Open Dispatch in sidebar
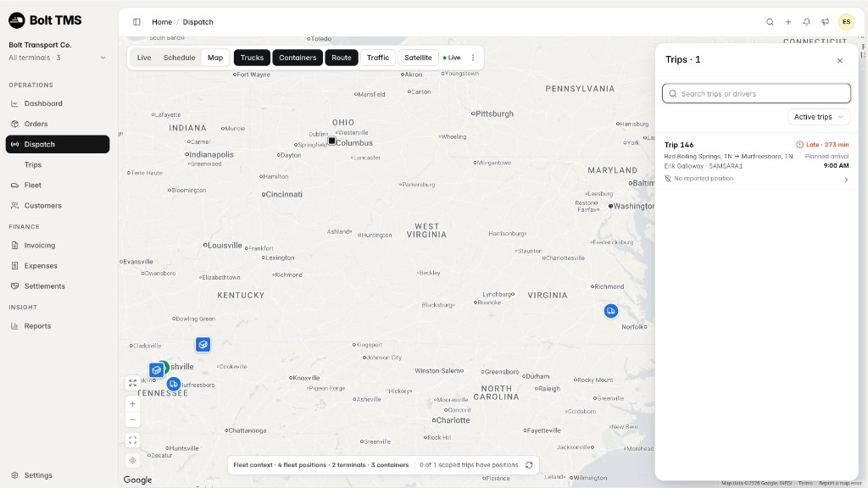The width and height of the screenshot is (868, 488). click(58, 144)
